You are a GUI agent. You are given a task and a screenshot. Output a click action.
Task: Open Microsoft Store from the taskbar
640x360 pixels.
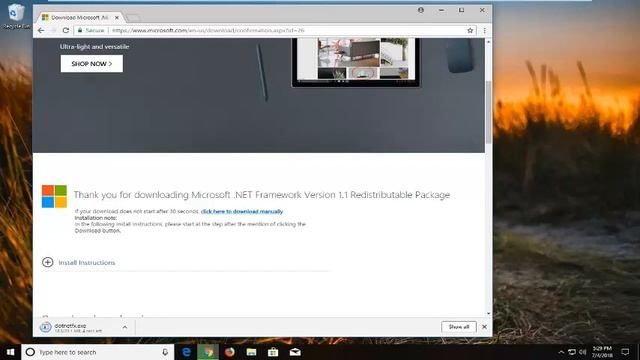click(x=273, y=352)
